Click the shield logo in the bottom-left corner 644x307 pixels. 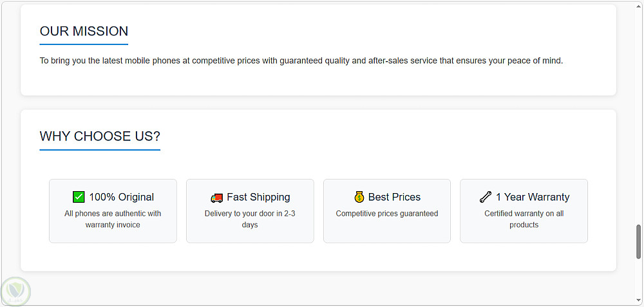[15, 291]
